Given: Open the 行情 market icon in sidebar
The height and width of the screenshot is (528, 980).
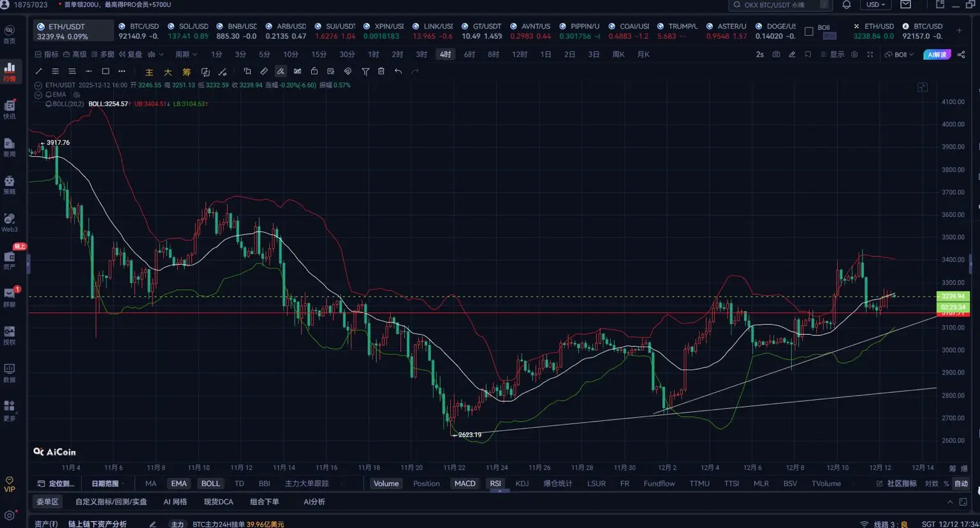Looking at the screenshot, I should tap(10, 71).
